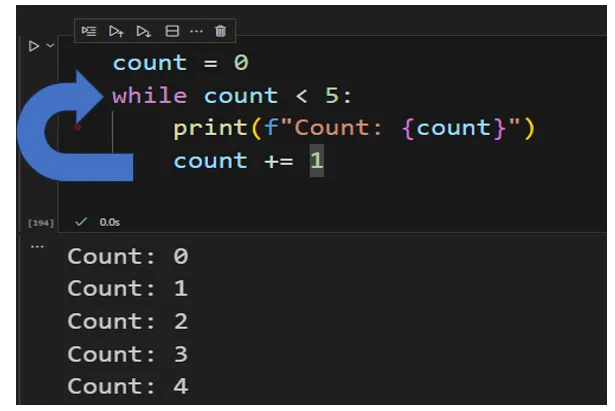The image size is (615, 411).
Task: Click the green success checkmark status
Action: point(81,222)
